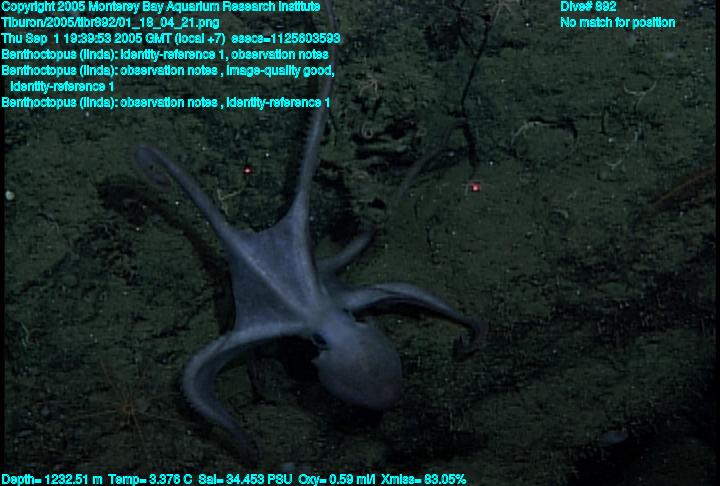720x486 pixels.
Task: Click the Thu Sep 1 timestamp line
Action: [x=171, y=39]
